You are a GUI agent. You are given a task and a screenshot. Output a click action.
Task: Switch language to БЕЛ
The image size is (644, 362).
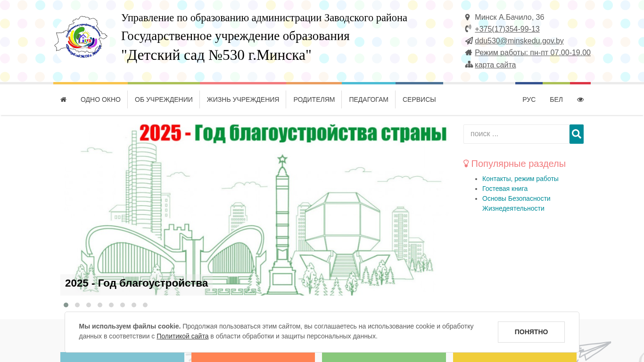(556, 99)
